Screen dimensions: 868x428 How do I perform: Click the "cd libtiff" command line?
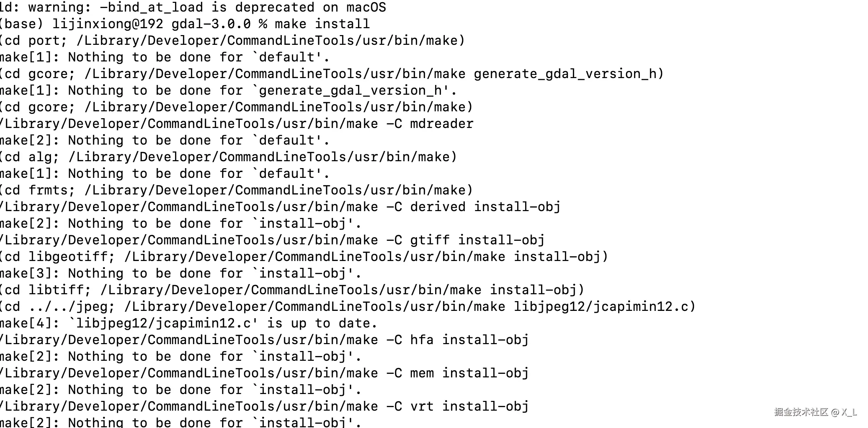tap(292, 290)
